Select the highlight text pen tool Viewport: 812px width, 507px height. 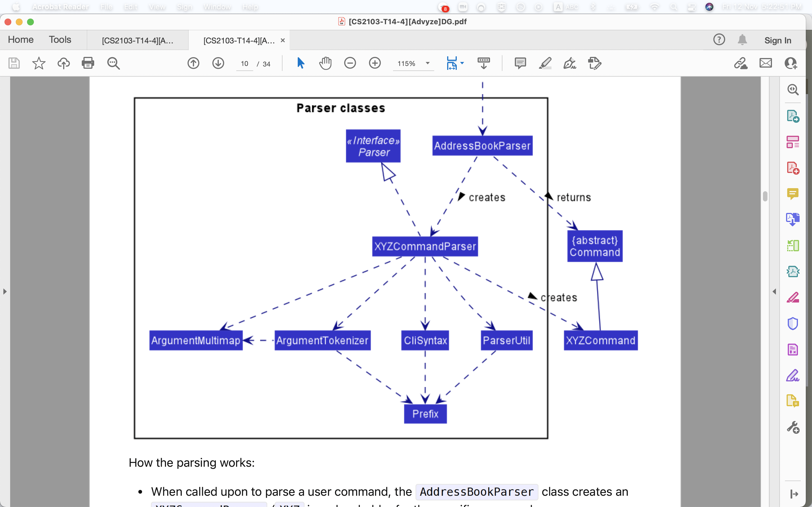coord(545,63)
